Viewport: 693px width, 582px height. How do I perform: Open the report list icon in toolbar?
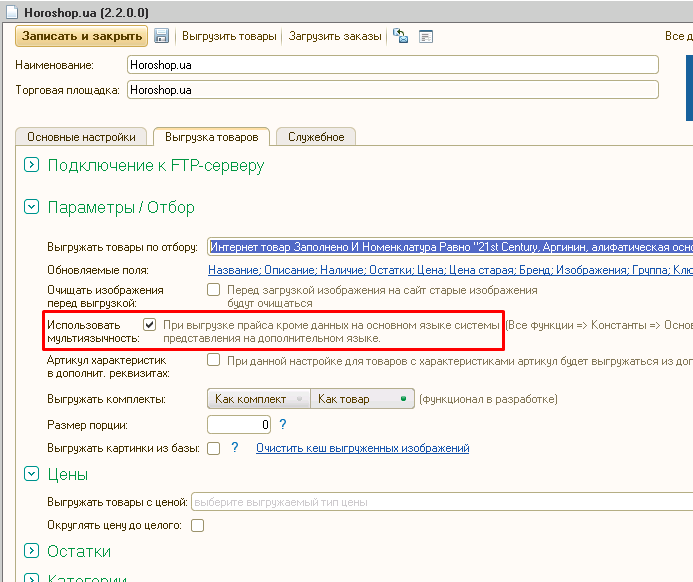(x=426, y=36)
